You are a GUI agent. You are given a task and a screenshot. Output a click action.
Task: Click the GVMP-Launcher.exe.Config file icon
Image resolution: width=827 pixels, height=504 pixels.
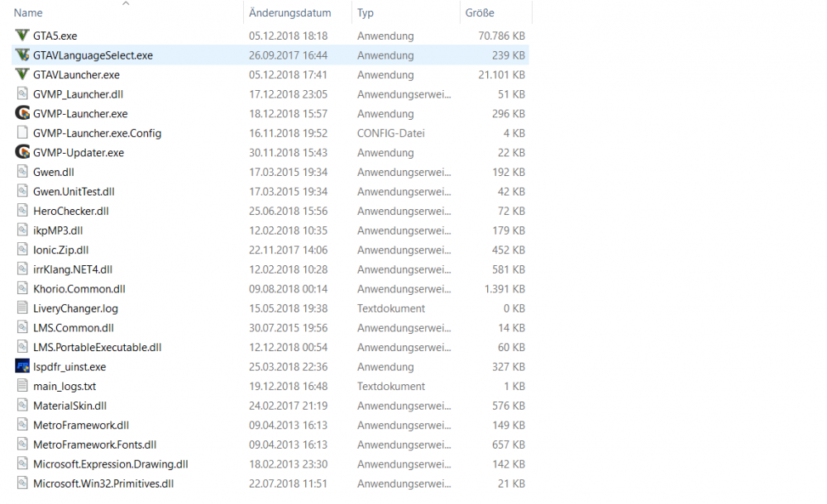(x=21, y=132)
